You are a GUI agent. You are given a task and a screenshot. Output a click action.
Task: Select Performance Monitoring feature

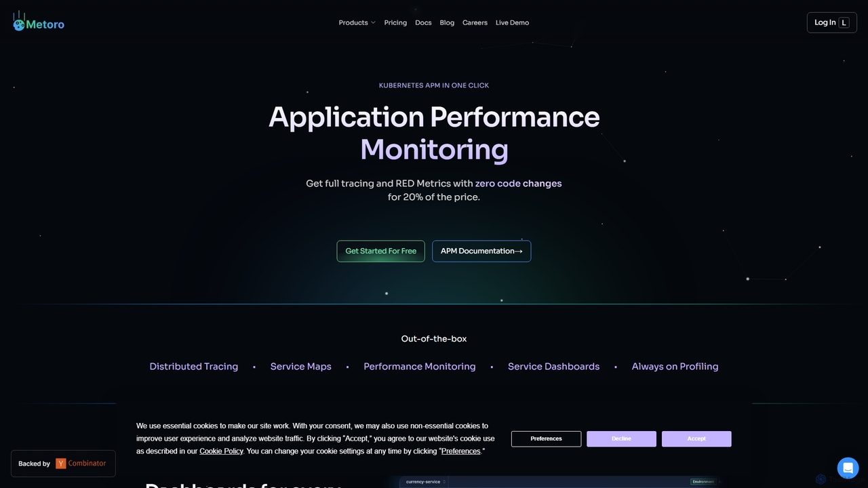(420, 366)
